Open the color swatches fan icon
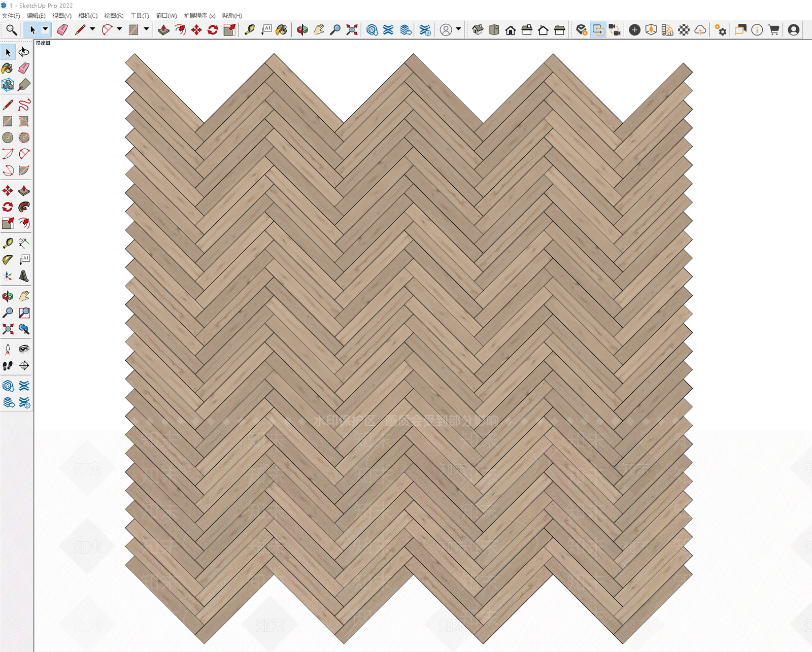 pos(667,30)
